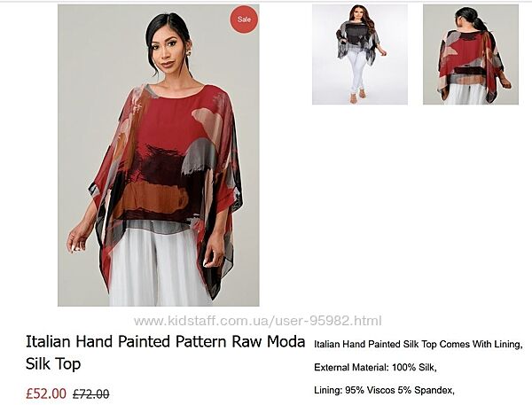Open the main product photo
The width and height of the screenshot is (532, 405).
(x=159, y=155)
